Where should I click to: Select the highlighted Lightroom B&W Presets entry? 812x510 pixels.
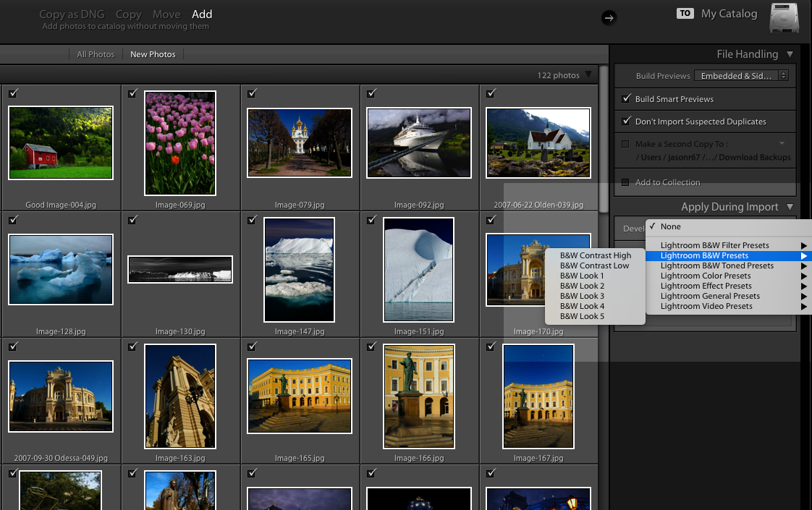pos(729,256)
